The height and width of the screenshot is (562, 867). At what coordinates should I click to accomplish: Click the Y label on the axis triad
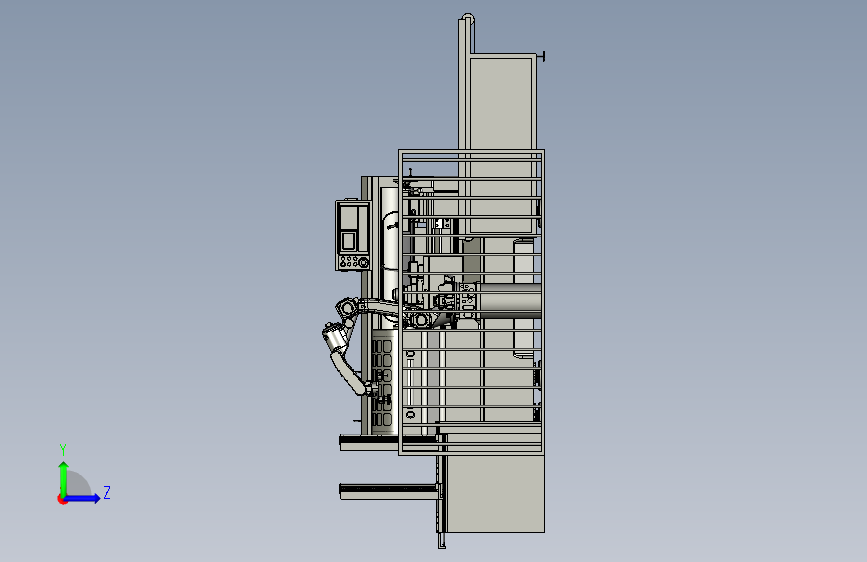point(63,449)
